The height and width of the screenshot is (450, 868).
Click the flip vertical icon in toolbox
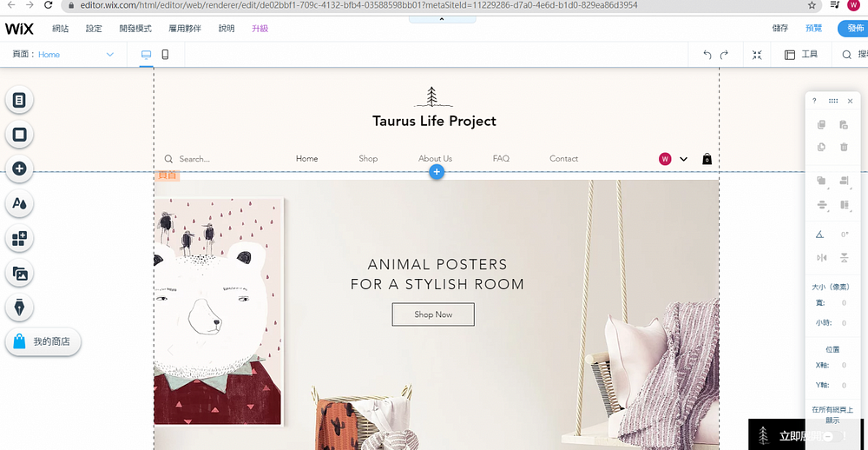point(845,258)
